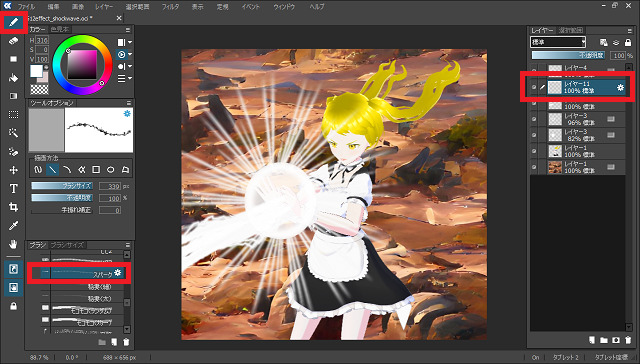Open the ツールオプション panel menu
640x364 pixels.
[x=129, y=103]
